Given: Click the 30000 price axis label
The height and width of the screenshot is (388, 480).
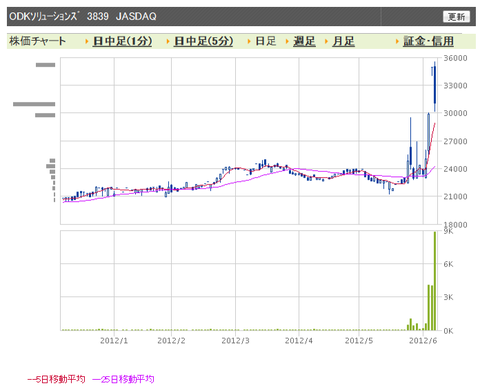Looking at the screenshot, I should click(455, 113).
